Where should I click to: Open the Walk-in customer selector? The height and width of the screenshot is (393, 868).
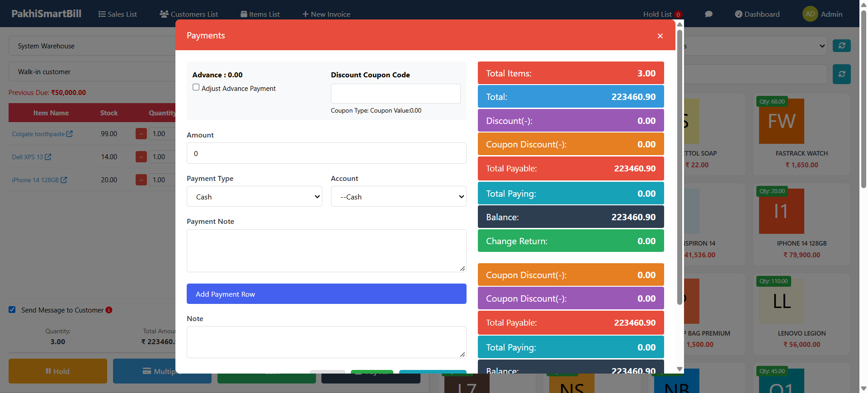click(92, 72)
